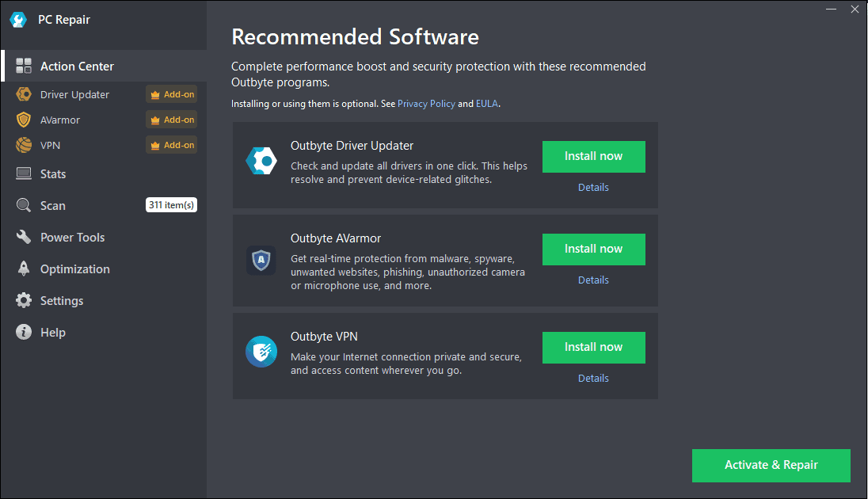The height and width of the screenshot is (499, 868).
Task: View Details for Outbyte VPN
Action: (x=593, y=378)
